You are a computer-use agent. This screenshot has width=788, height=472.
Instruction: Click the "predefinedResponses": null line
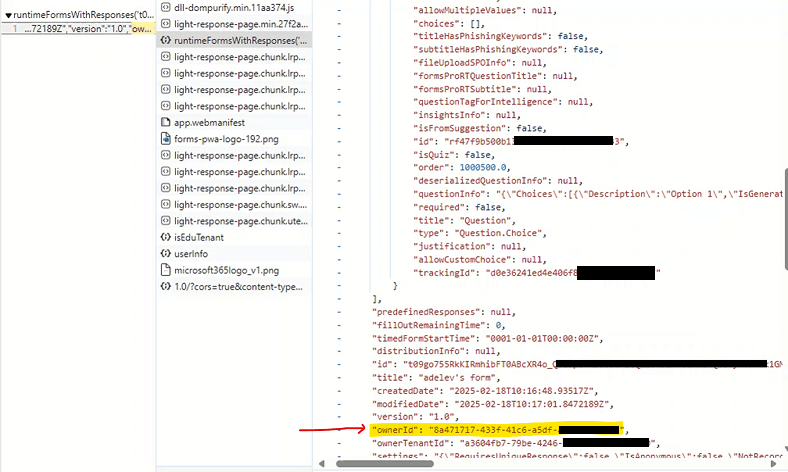[444, 312]
